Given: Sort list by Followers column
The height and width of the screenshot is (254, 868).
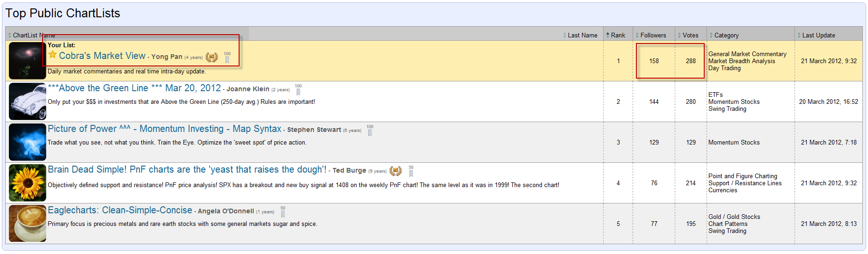Looking at the screenshot, I should pos(650,35).
